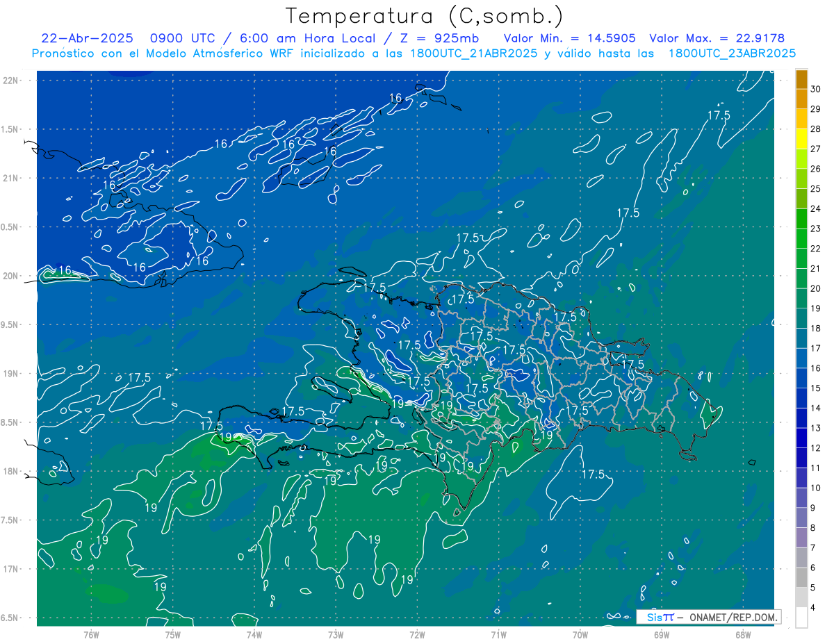Click the purple swatch between 8 and 9
The image size is (834, 644).
801,518
